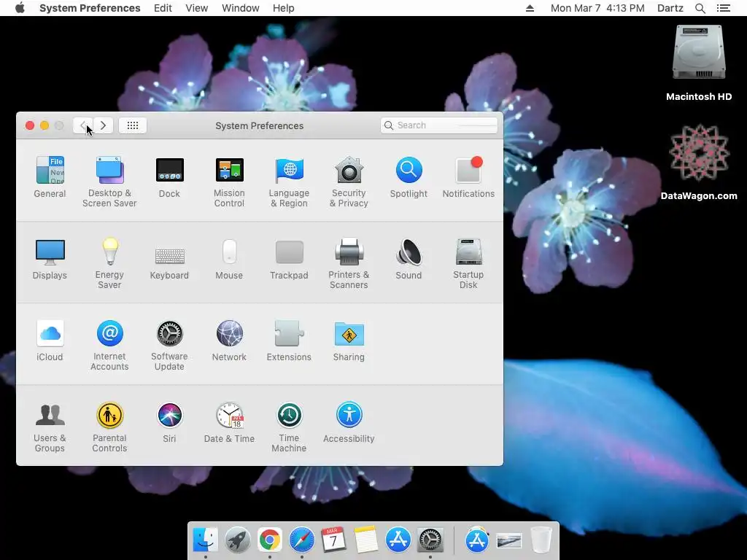The width and height of the screenshot is (747, 560).
Task: Open System Preferences gear in Dock
Action: pyautogui.click(x=430, y=540)
